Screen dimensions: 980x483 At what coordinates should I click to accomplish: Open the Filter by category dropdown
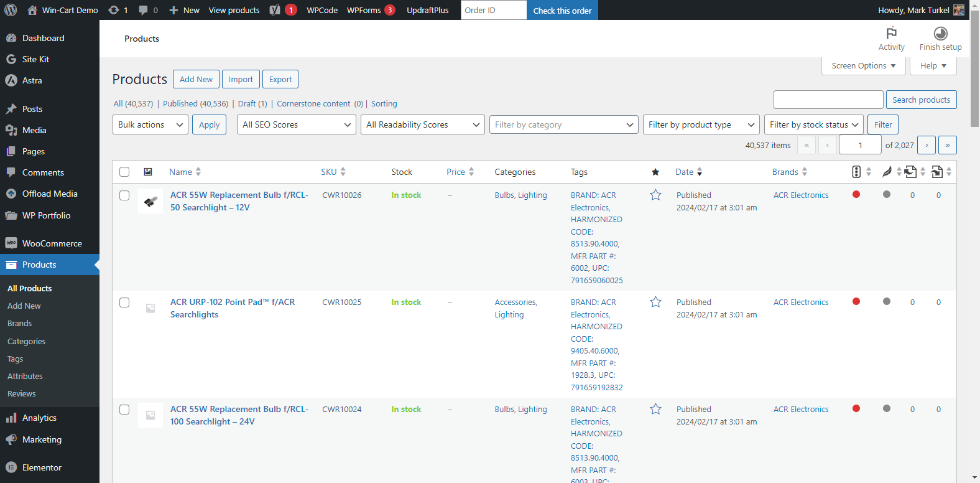pyautogui.click(x=564, y=124)
